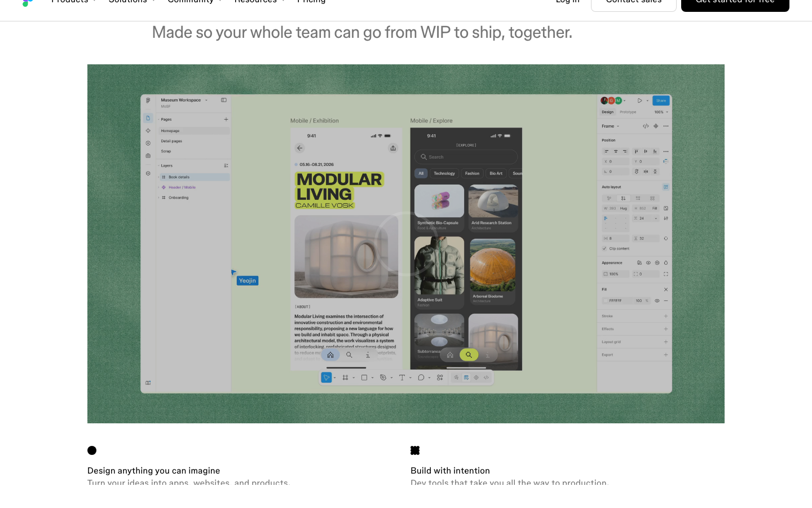Click the blue Share button

[661, 100]
